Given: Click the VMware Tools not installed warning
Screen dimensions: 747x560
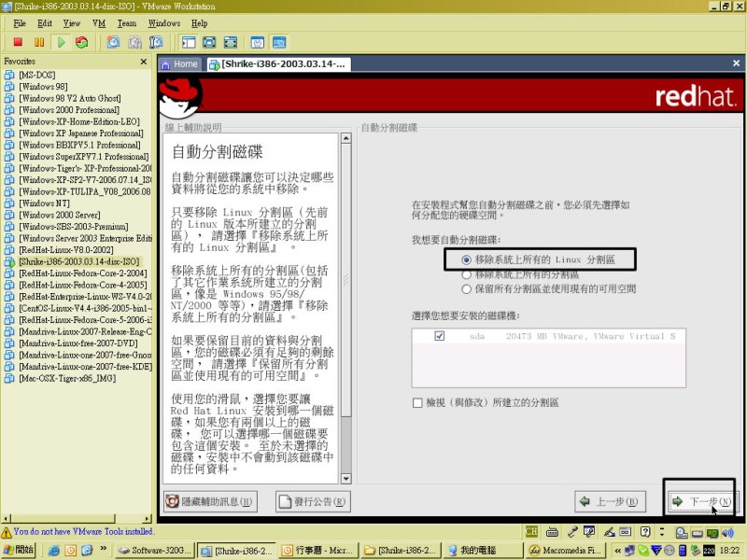Looking at the screenshot, I should [78, 532].
